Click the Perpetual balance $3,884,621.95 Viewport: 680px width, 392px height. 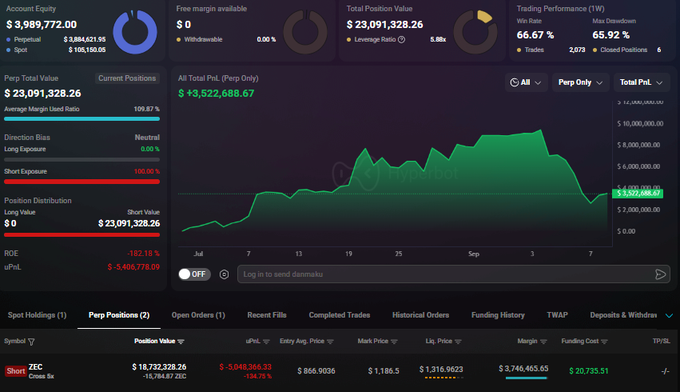[85, 39]
